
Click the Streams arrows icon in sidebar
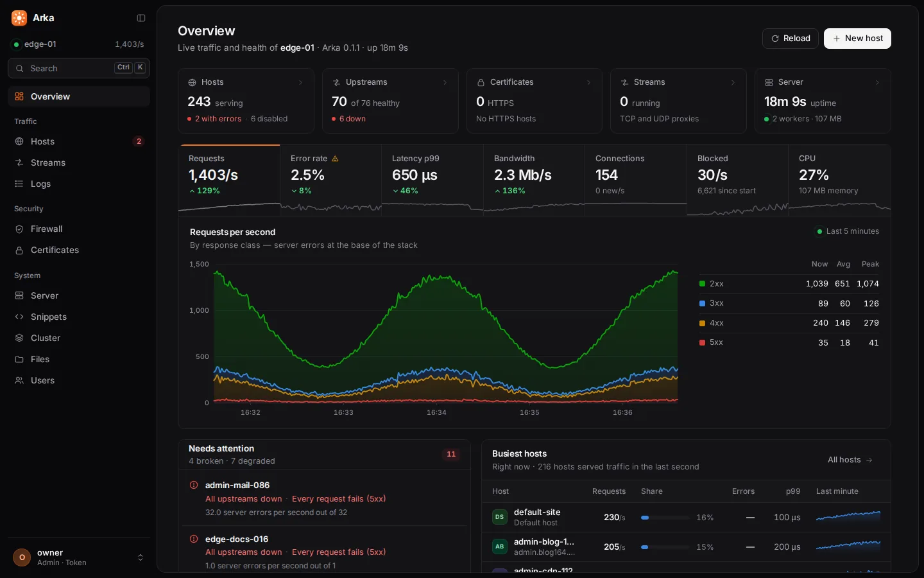point(19,162)
